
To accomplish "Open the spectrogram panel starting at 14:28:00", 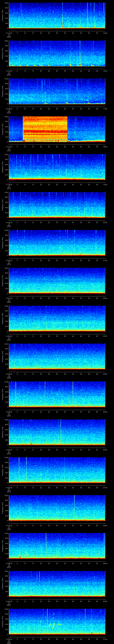I will coord(57,546).
